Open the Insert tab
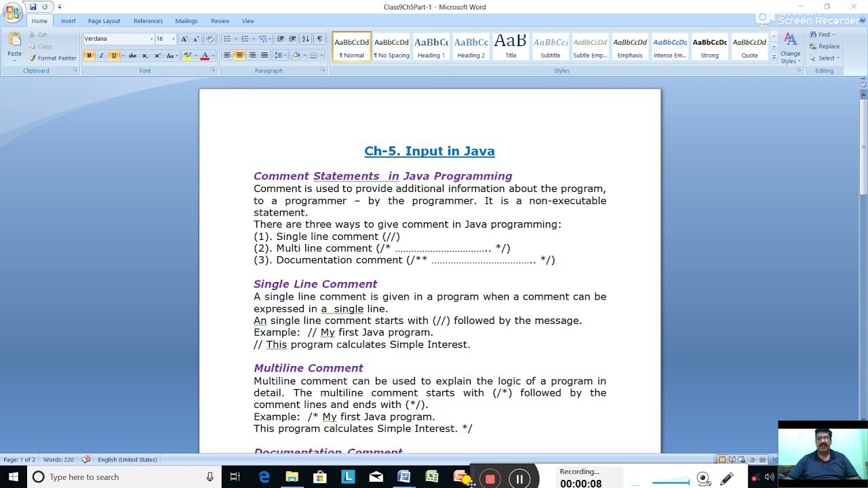Image resolution: width=868 pixels, height=488 pixels. (x=68, y=21)
